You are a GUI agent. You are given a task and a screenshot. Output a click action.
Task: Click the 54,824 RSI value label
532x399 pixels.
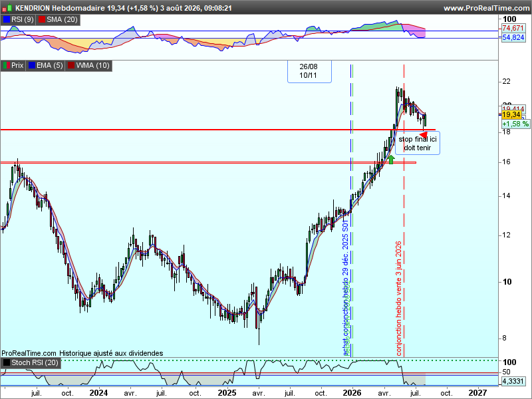513,37
